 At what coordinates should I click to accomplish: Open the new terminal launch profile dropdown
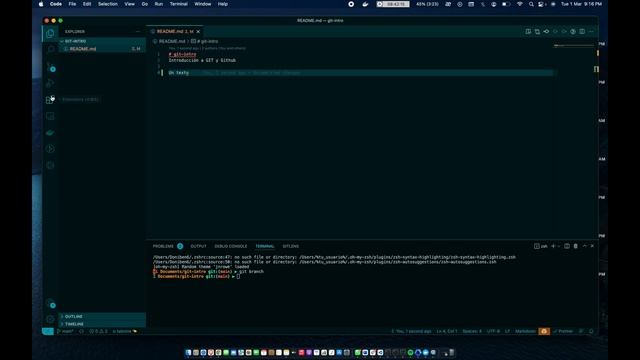(559, 246)
